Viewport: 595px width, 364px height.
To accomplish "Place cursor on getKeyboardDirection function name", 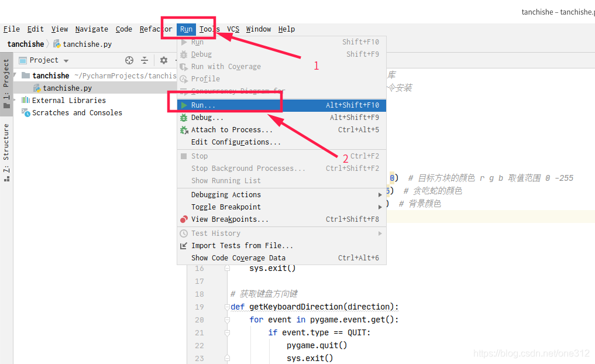I will [297, 307].
